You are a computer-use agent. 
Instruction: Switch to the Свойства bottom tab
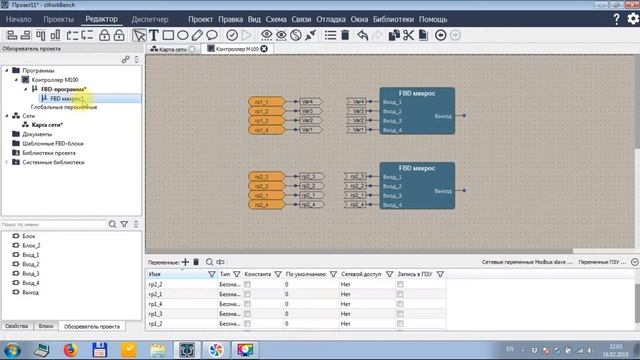point(17,326)
